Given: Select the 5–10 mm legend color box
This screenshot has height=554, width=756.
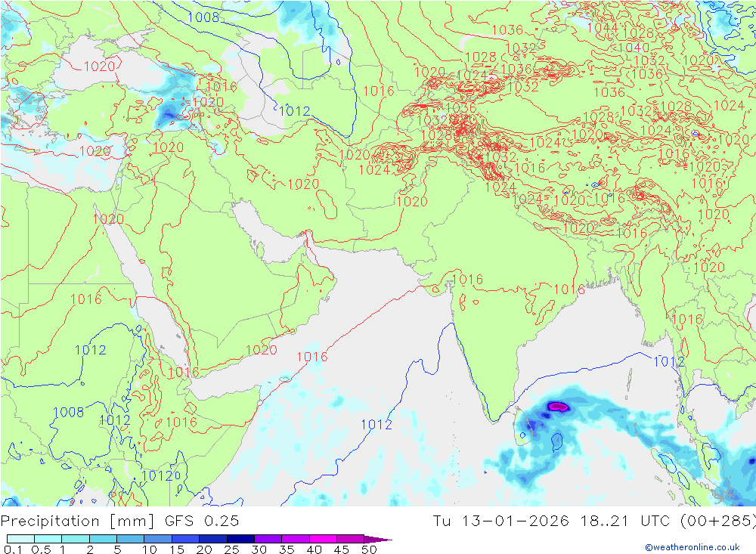Looking at the screenshot, I should tap(130, 539).
